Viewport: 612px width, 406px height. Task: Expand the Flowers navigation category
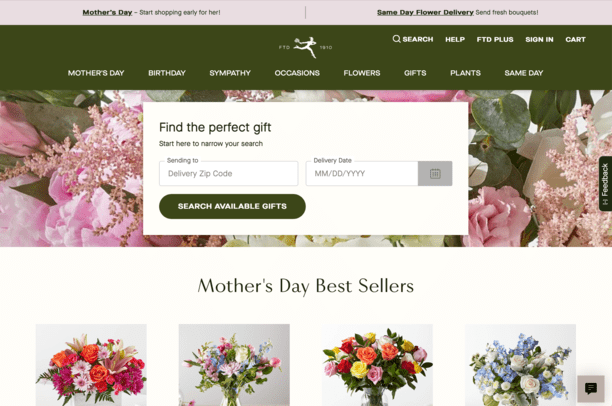pos(362,73)
